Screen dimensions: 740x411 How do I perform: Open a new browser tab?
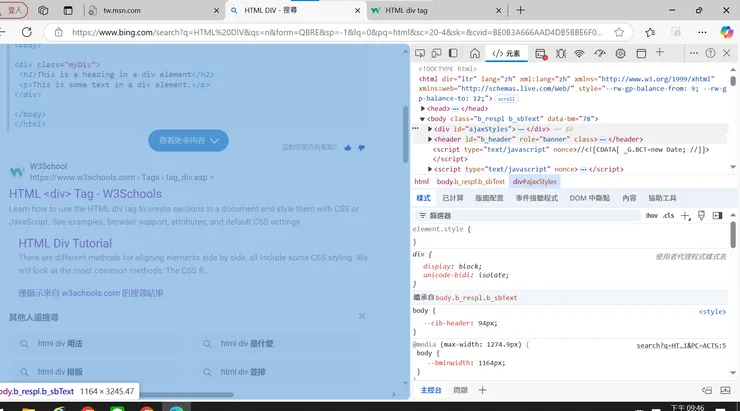tap(521, 10)
